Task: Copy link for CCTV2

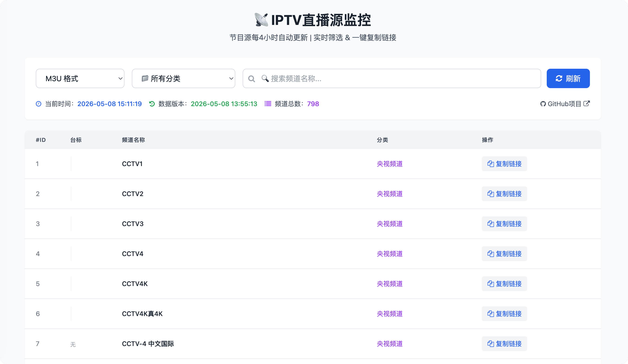Action: (504, 194)
